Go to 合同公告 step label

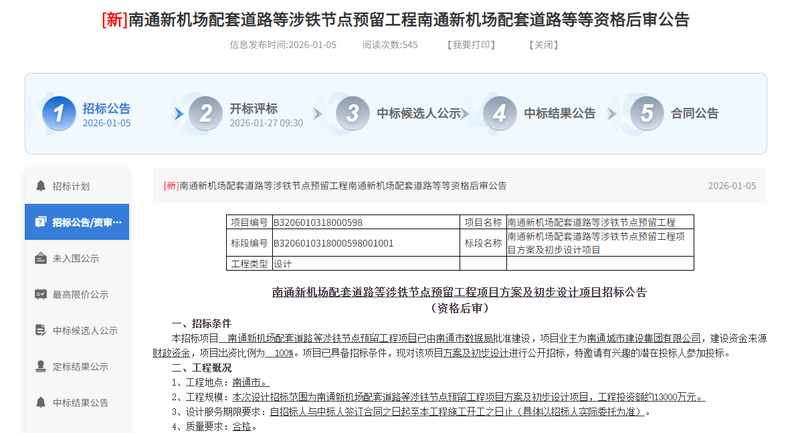point(694,113)
